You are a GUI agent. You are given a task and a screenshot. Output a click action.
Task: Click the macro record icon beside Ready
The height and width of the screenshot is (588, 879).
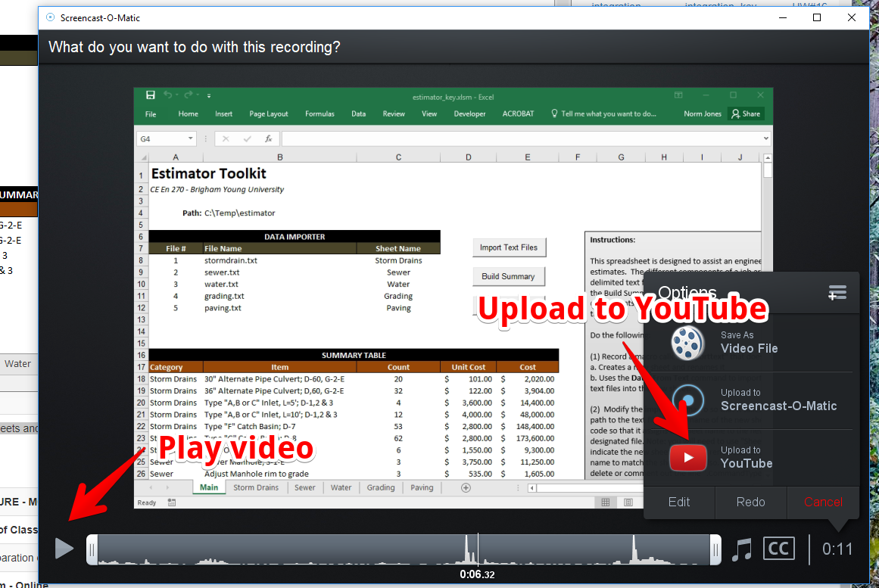(172, 502)
